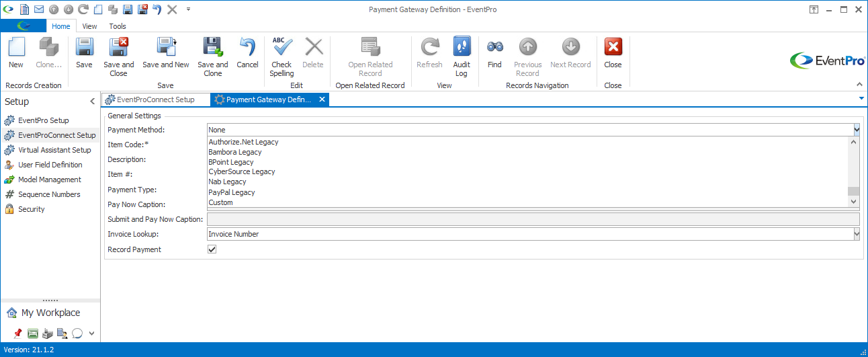The image size is (868, 357).
Task: Click the Find binoculars button
Action: [494, 53]
